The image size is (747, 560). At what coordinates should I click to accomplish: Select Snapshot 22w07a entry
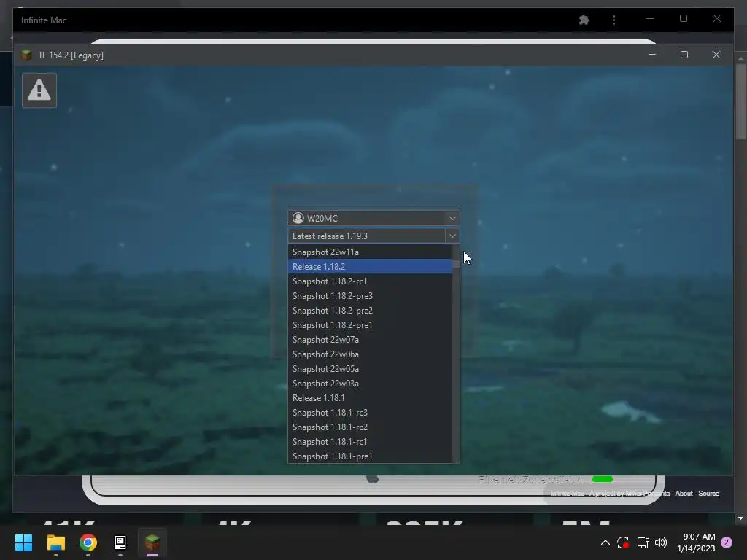(370, 340)
